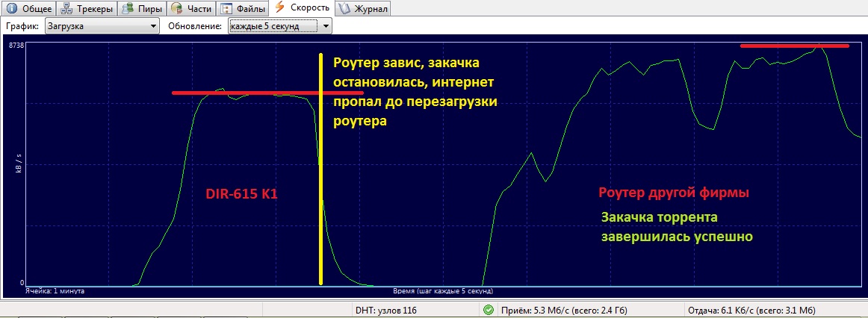Click the files icon on Файлы tab

(226, 9)
